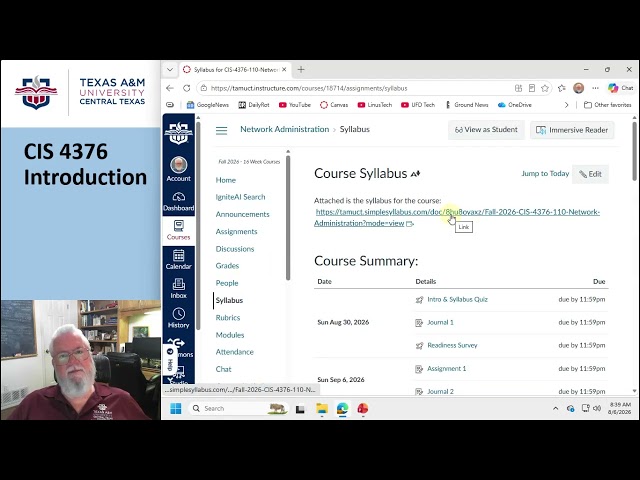Open Grades in course menu

[x=227, y=266]
